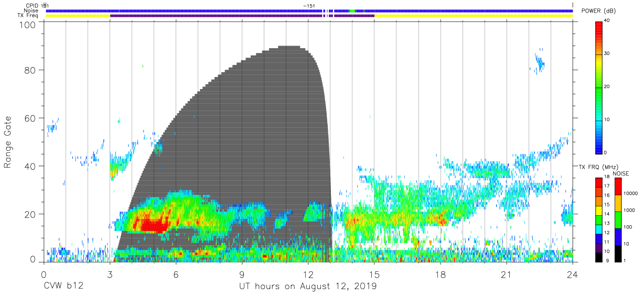This screenshot has height=297, width=644.
Task: Click the '40' tick on the Range Gate axis
Action: pos(30,166)
